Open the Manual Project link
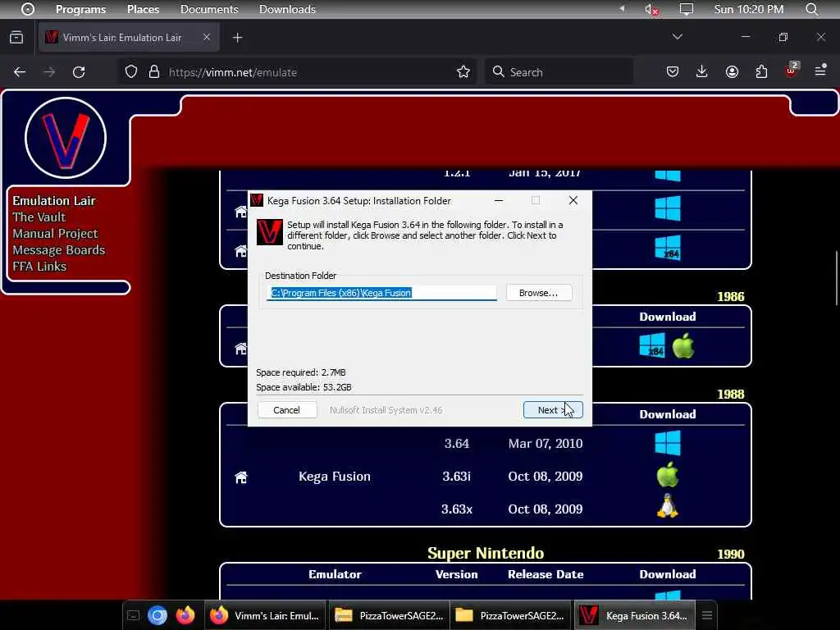 (55, 234)
